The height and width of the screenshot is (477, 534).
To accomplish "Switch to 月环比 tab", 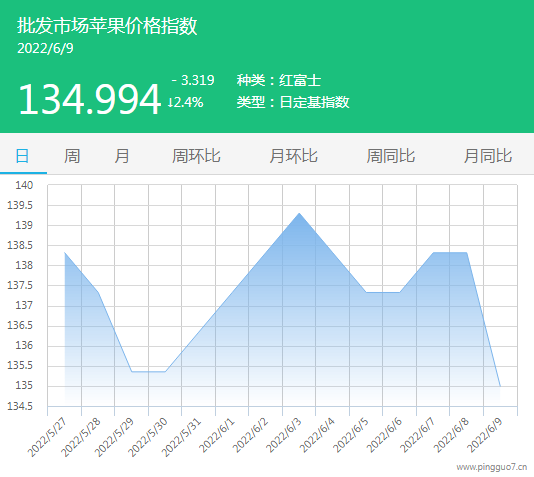I will click(x=294, y=156).
